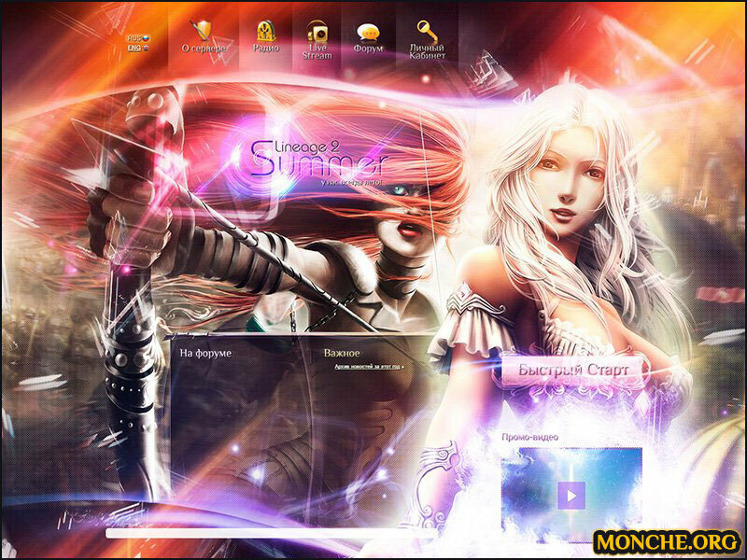This screenshot has height=560, width=747.
Task: Click the vintage radio icon
Action: click(266, 30)
